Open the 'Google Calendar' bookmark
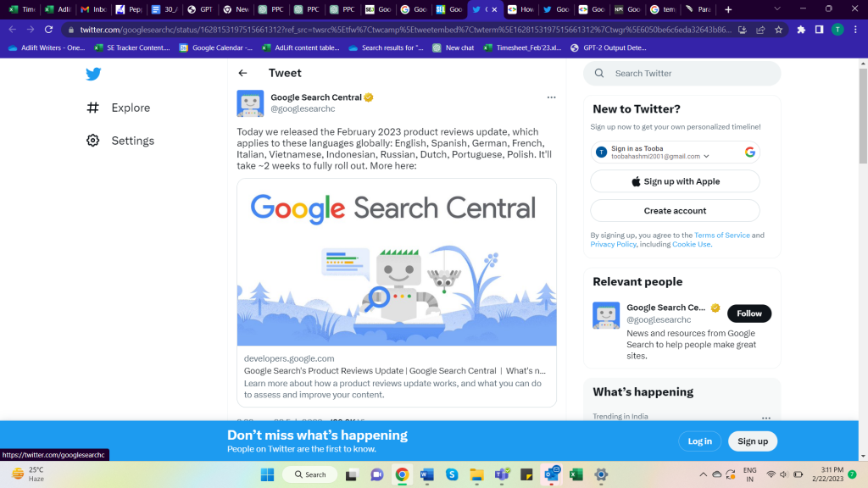 (216, 47)
